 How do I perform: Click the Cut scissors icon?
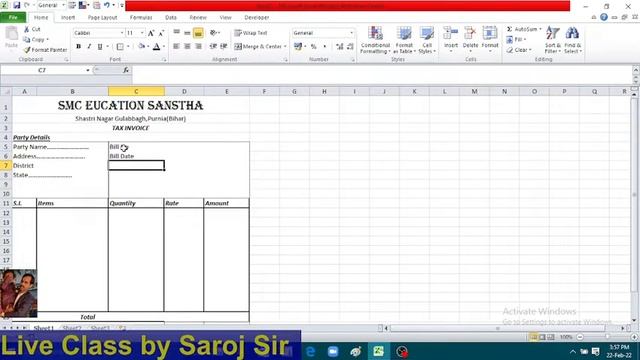(x=27, y=29)
